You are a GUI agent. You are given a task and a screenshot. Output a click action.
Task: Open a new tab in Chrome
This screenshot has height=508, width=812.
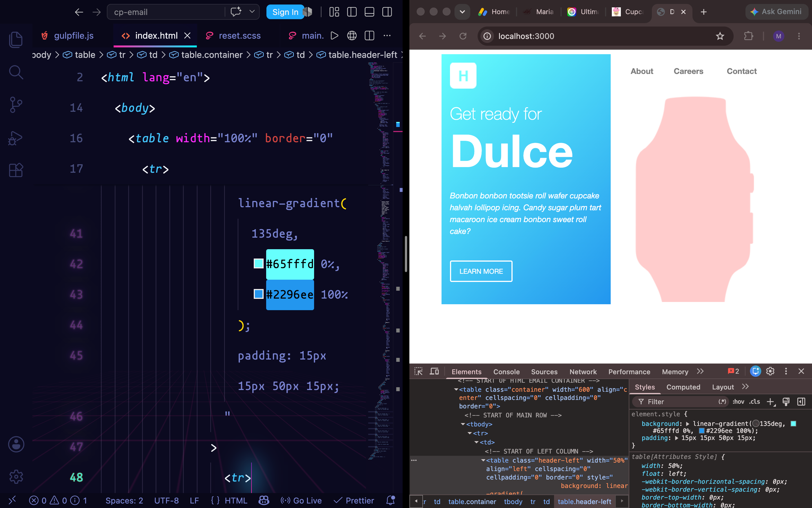(704, 12)
